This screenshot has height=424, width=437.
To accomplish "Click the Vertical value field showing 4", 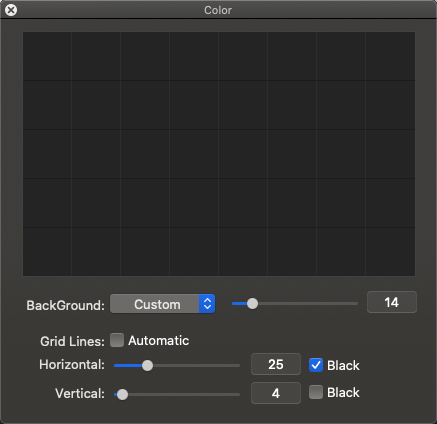I will (276, 393).
